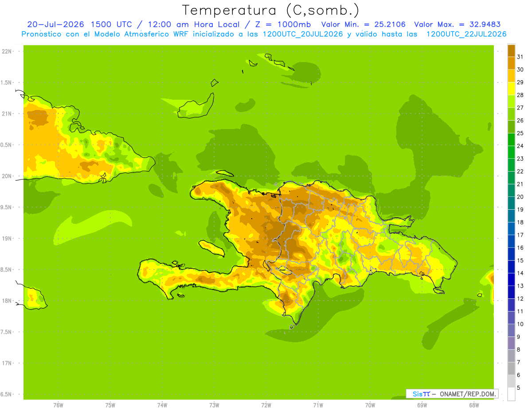Click the 'ONAMET/REP.DOM.' credit label
Image resolution: width=532 pixels, height=411 pixels.
468,394
